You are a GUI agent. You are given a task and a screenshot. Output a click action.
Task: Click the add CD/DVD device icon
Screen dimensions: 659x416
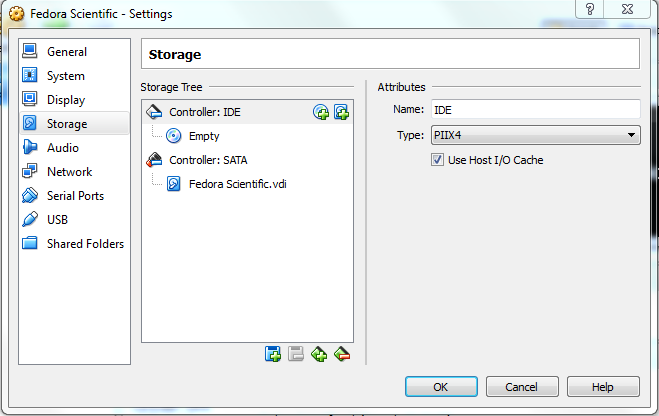pyautogui.click(x=321, y=112)
